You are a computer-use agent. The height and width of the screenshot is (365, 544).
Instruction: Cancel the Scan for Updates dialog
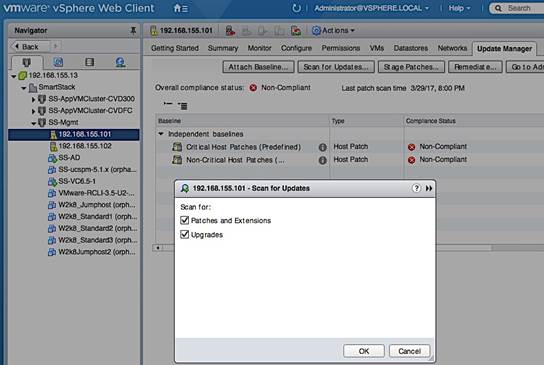pos(410,351)
